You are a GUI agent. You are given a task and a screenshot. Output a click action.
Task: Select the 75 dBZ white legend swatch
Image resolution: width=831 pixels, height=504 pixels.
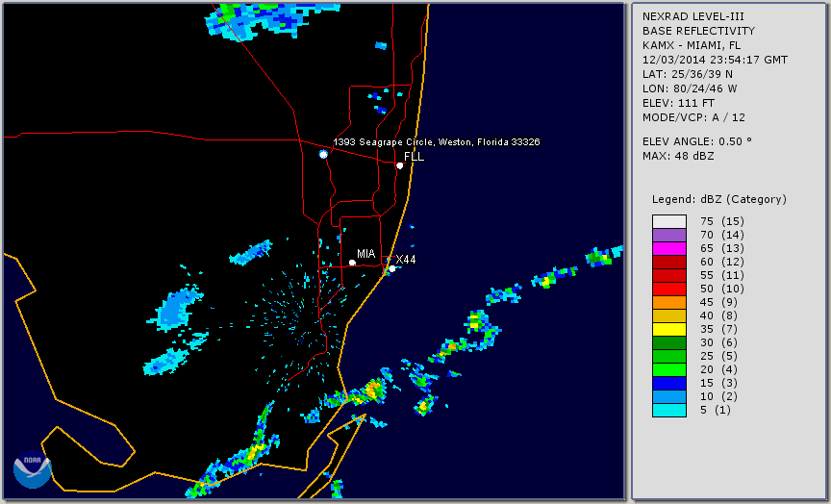[x=669, y=221]
